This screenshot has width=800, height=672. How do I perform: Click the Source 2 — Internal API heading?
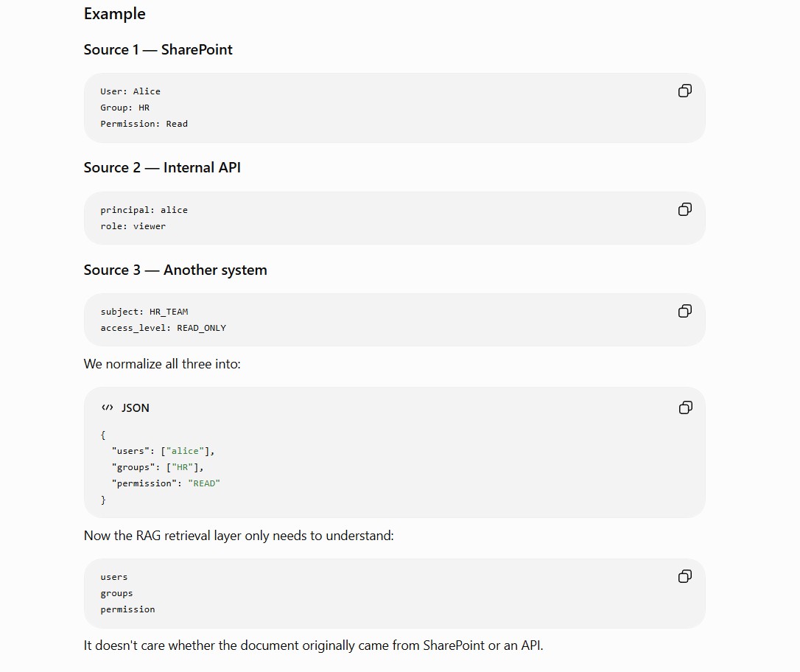[x=162, y=167]
